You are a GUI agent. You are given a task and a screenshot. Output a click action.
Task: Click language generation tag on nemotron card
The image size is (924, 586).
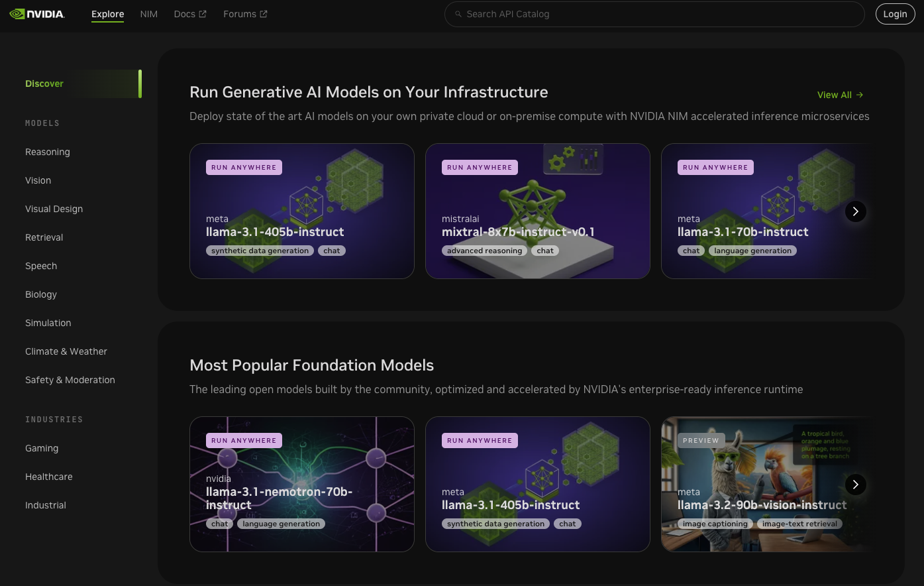[x=282, y=524]
